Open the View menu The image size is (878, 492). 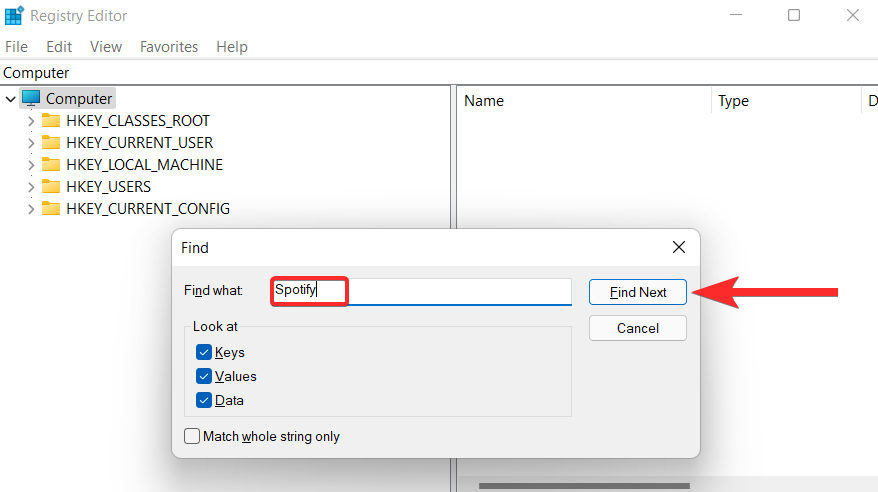[106, 46]
